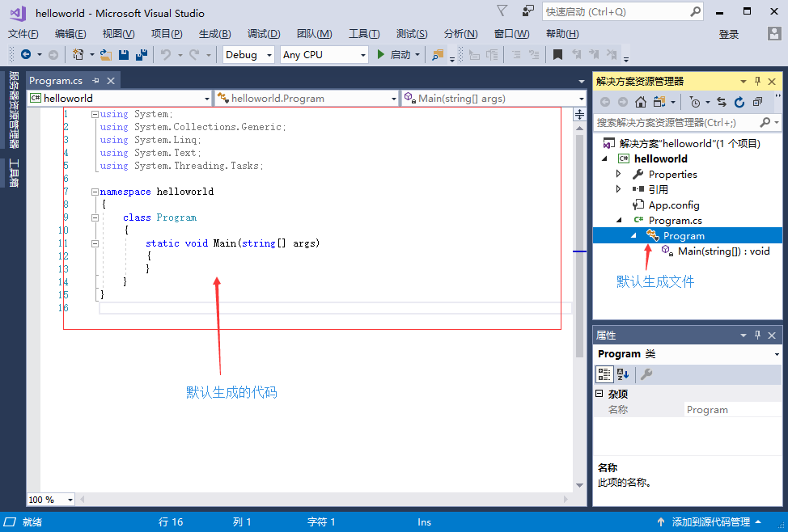788x532 pixels.
Task: Click the Navigate Backward arrow icon
Action: (x=26, y=55)
